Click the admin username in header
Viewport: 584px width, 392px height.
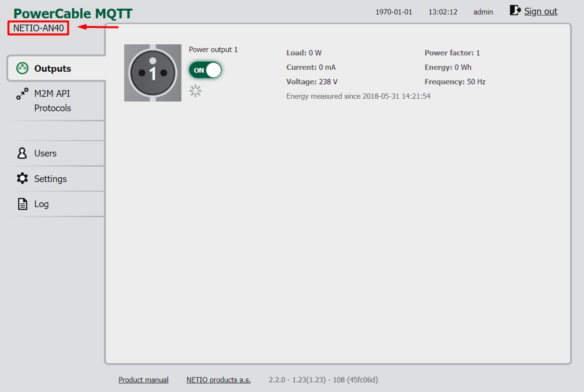483,12
